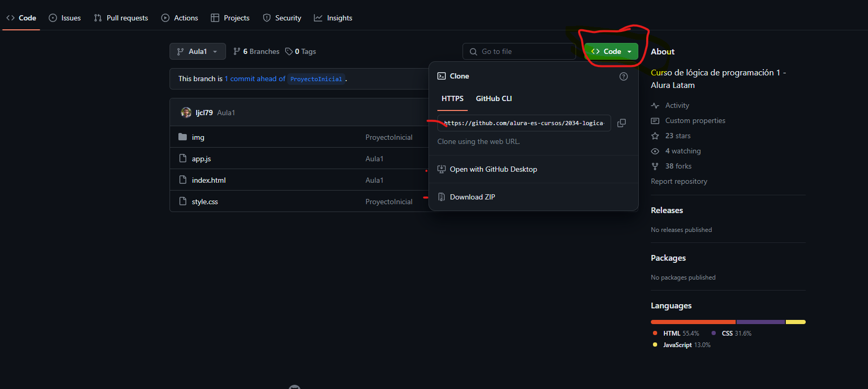The height and width of the screenshot is (389, 868).
Task: Toggle the green Code dropdown button
Action: [x=611, y=51]
